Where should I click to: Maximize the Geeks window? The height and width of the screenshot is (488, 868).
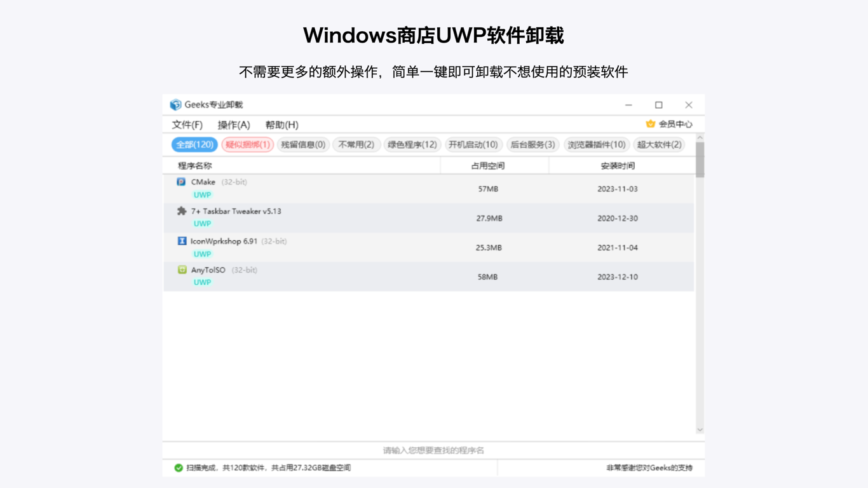(658, 105)
